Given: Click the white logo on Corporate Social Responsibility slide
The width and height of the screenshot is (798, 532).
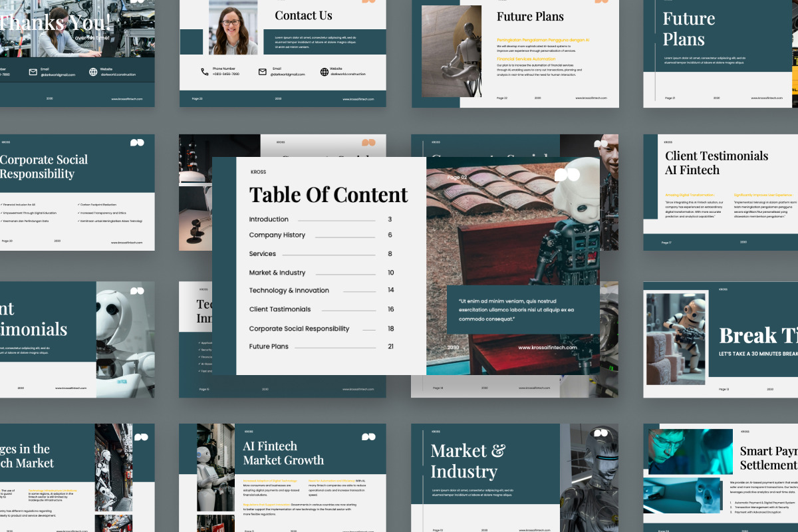Looking at the screenshot, I should pyautogui.click(x=137, y=142).
